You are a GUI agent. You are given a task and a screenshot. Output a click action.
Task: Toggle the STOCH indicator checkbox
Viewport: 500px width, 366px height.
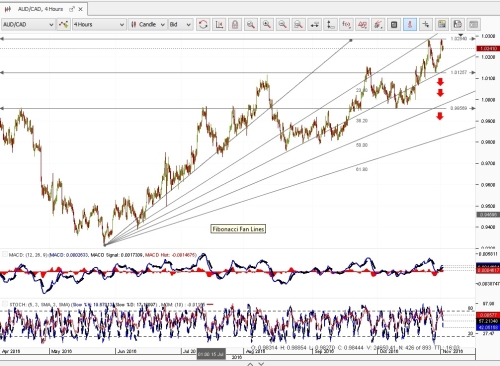tap(4, 304)
